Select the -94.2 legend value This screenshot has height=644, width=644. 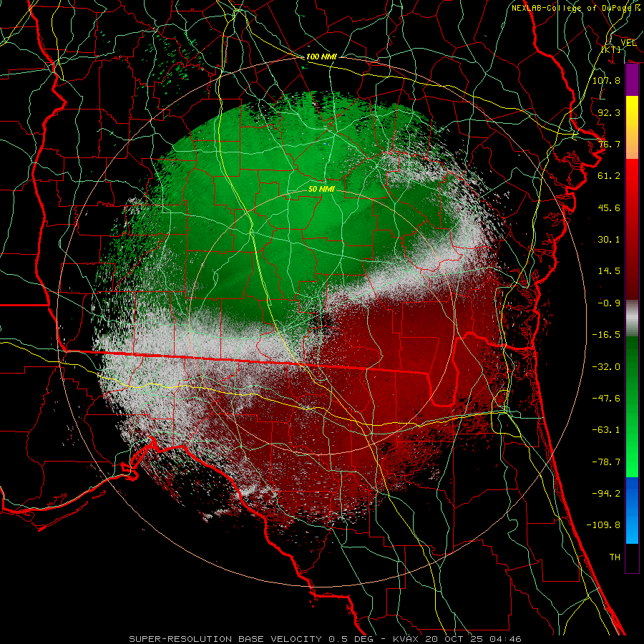[x=606, y=494]
